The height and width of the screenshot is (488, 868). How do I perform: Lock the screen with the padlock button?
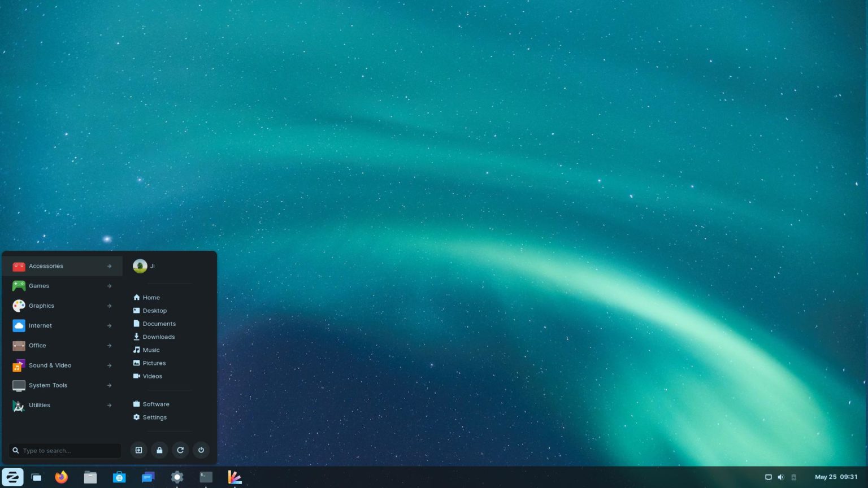click(159, 450)
